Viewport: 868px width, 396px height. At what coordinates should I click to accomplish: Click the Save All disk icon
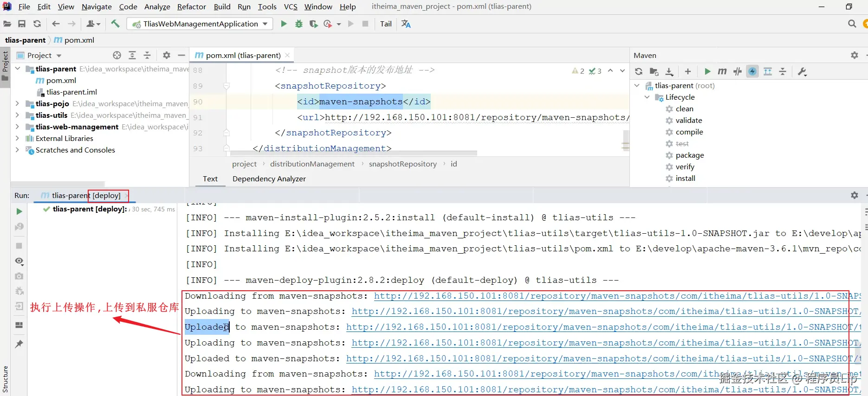pyautogui.click(x=22, y=24)
